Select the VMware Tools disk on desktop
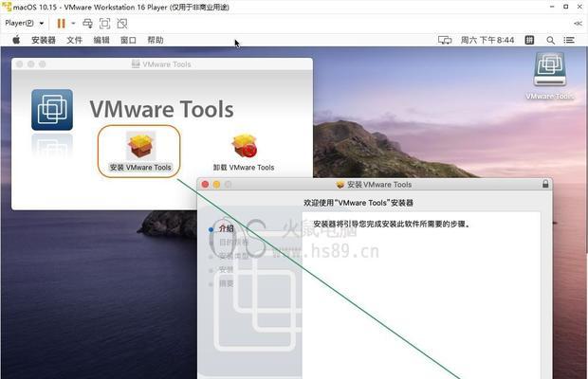Viewport: 588px width, 379px height. click(550, 76)
